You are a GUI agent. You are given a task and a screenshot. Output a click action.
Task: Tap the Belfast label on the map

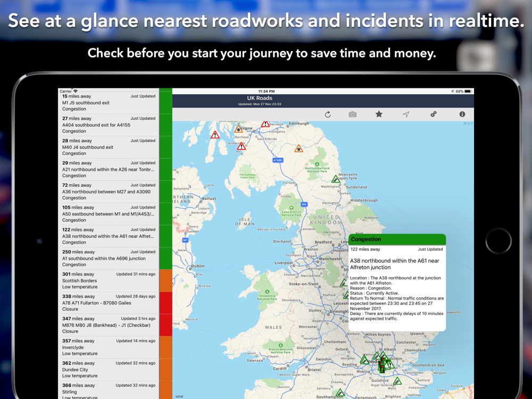point(209,199)
